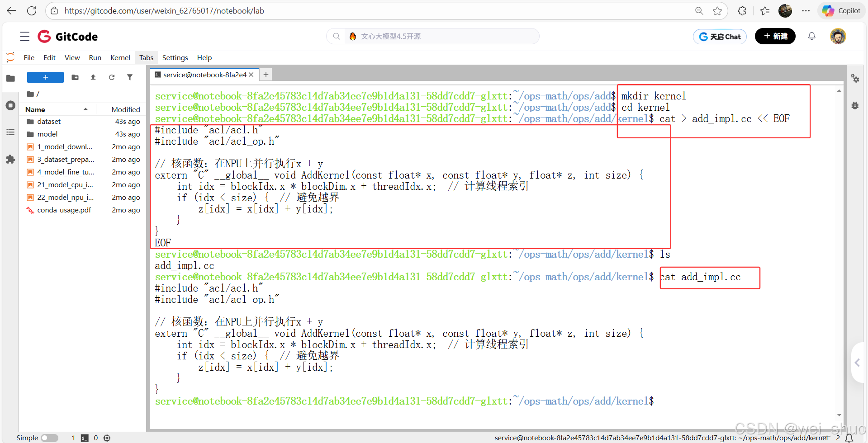Open notifications bell
This screenshot has width=868, height=443.
(x=812, y=36)
